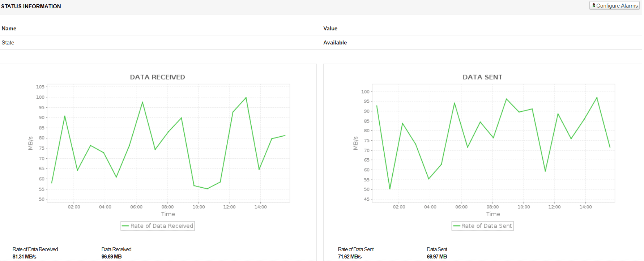Screen dimensions: 644x261
Task: Click lowest dip point in Data Sent chart
Action: click(x=390, y=189)
